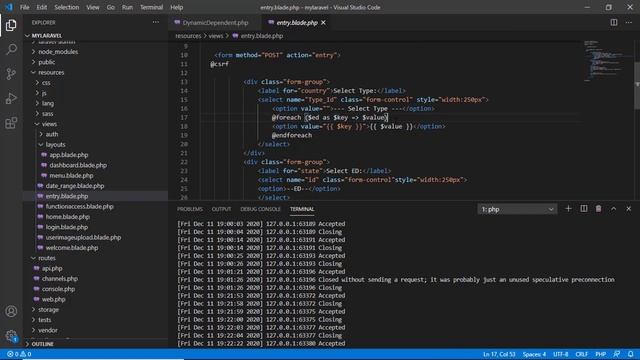Open the Terminal menu
Viewport: 640px width, 360px height.
tap(151, 7)
